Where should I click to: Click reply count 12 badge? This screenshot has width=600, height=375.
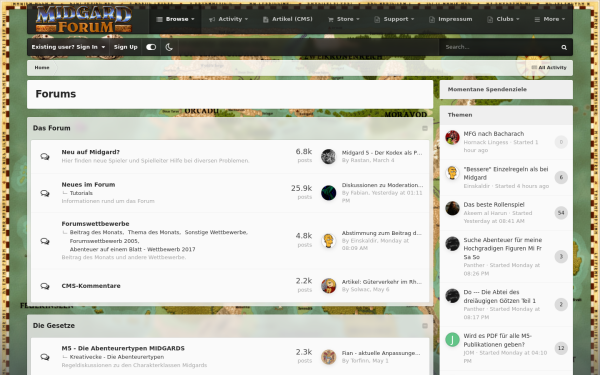point(561,348)
